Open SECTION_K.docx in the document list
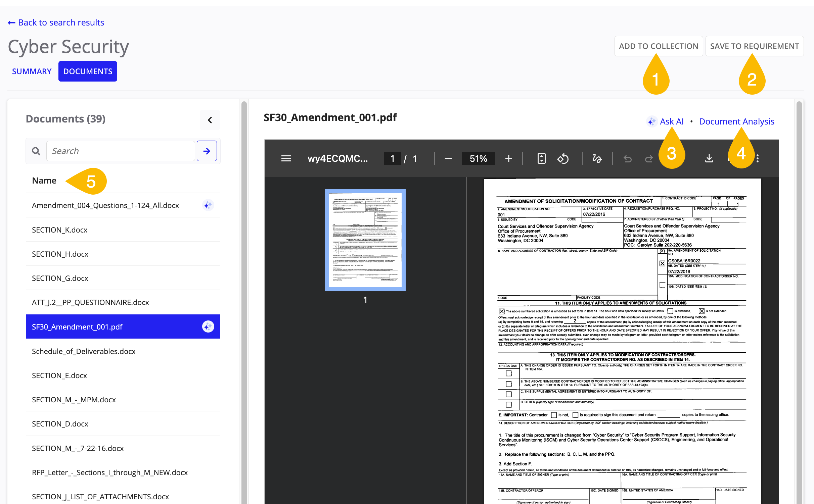The image size is (814, 504). click(x=123, y=230)
